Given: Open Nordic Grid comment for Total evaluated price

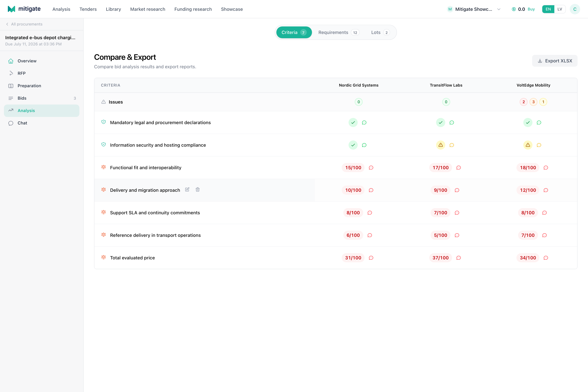Looking at the screenshot, I should pos(371,258).
